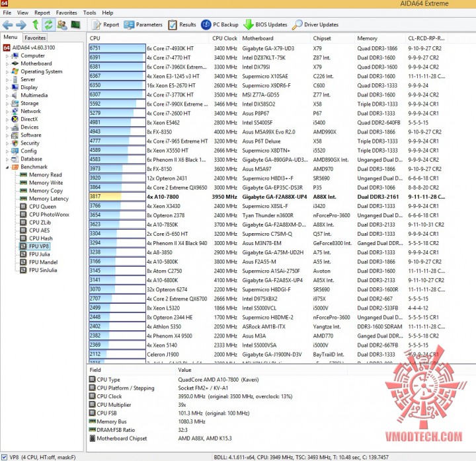Expand the Server tree node

click(7, 80)
